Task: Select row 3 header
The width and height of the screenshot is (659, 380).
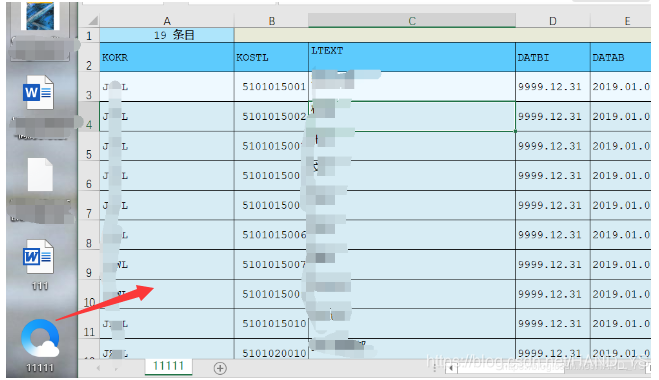Action: [x=89, y=87]
